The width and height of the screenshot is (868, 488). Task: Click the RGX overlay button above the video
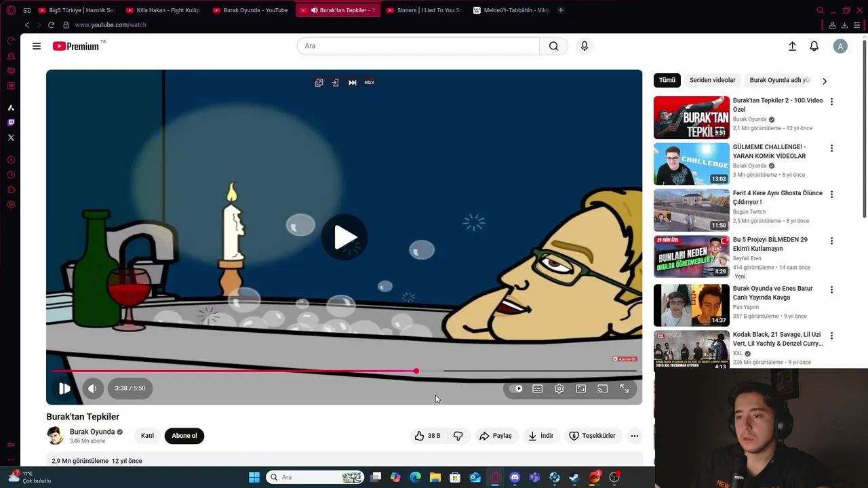(369, 83)
